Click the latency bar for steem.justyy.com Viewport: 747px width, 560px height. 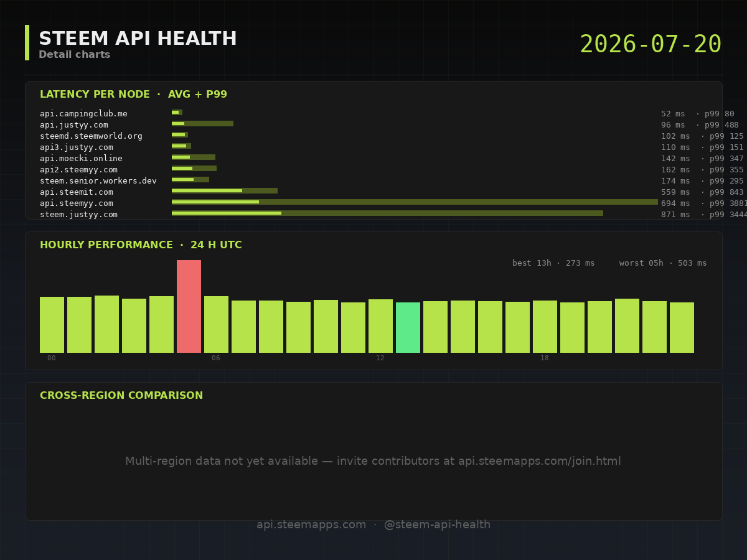[x=387, y=213]
